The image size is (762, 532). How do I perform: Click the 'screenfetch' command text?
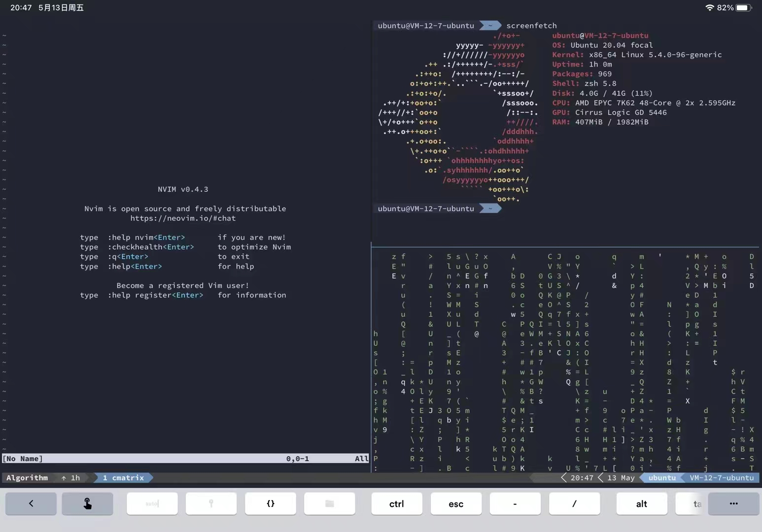tap(531, 26)
